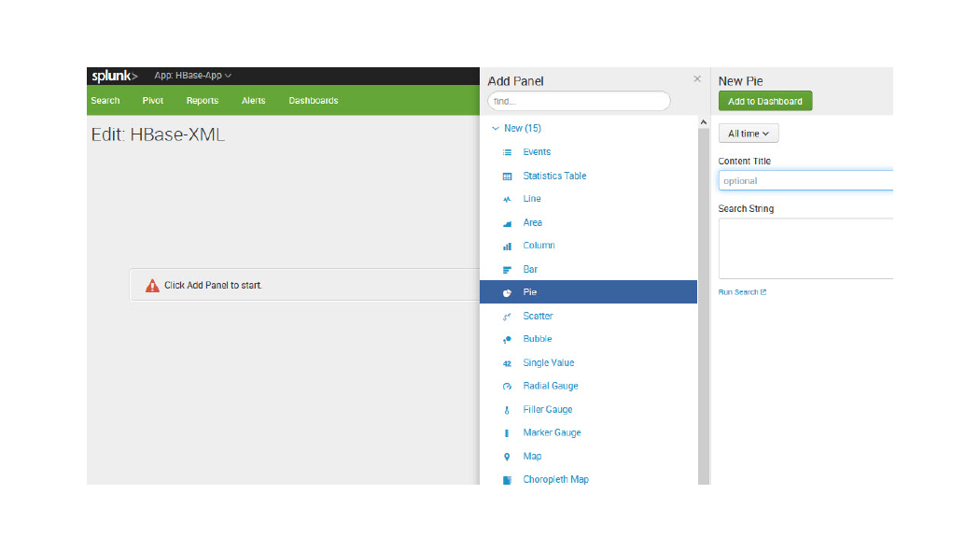Click the find panel search field
The width and height of the screenshot is (980, 551).
[x=578, y=101]
